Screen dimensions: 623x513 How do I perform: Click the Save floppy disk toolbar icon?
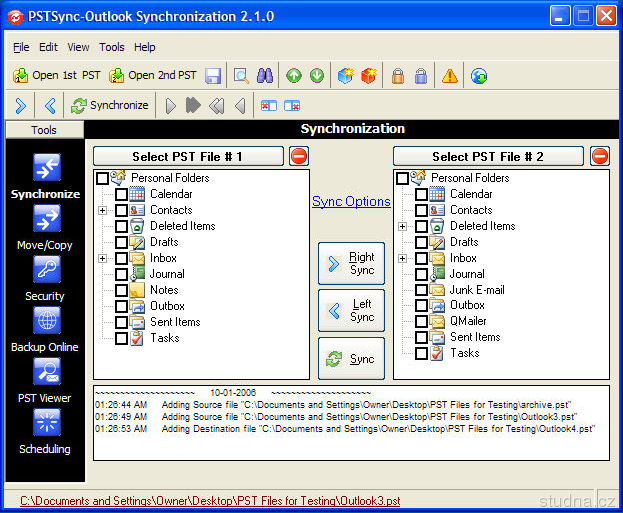coord(213,75)
